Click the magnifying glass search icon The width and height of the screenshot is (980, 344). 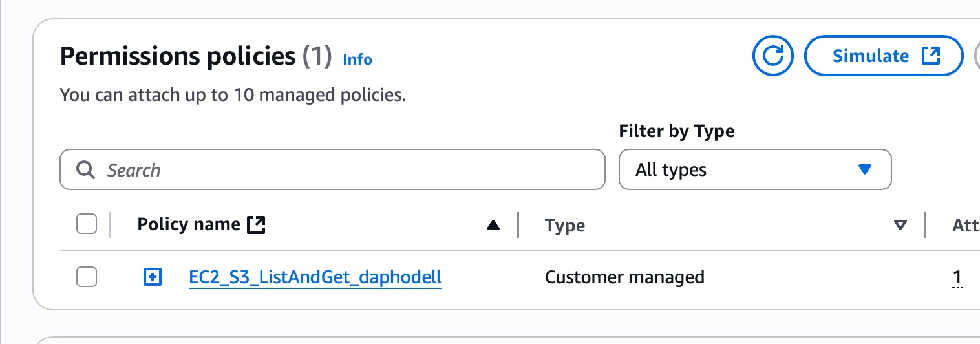(85, 170)
